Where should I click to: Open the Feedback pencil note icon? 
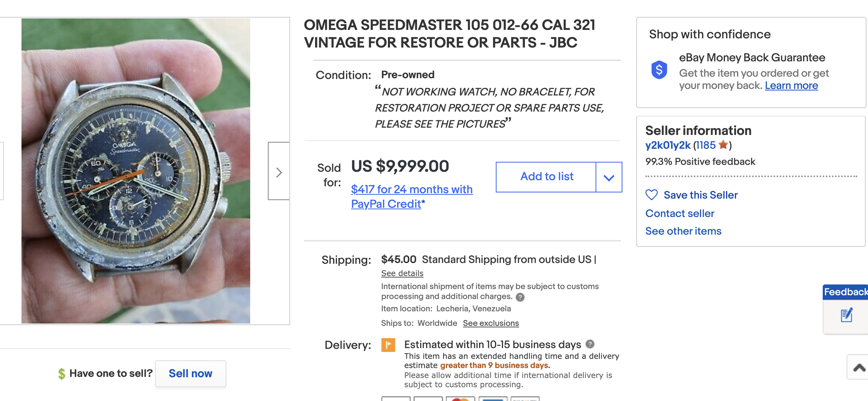click(847, 315)
